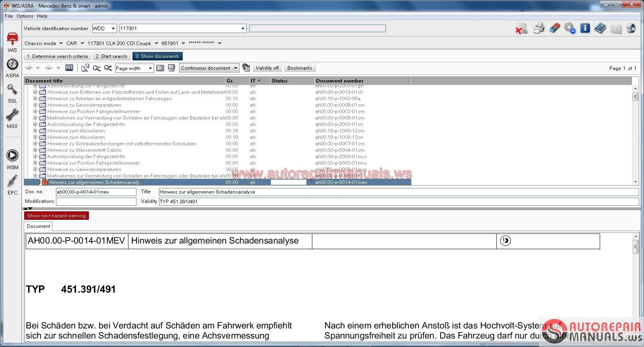Select Hinweise zum Abisolieren ah00.19-p-1000-12sm row
The image size is (644, 347).
pos(217,131)
